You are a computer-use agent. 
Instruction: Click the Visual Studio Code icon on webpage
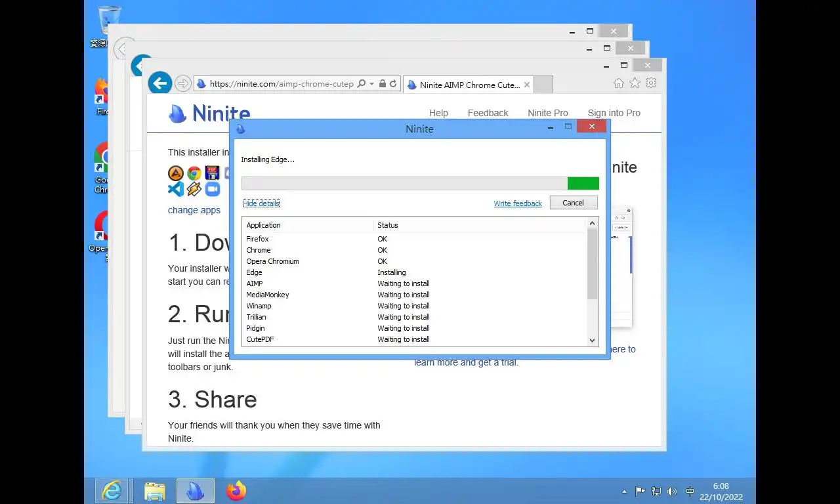pos(176,189)
